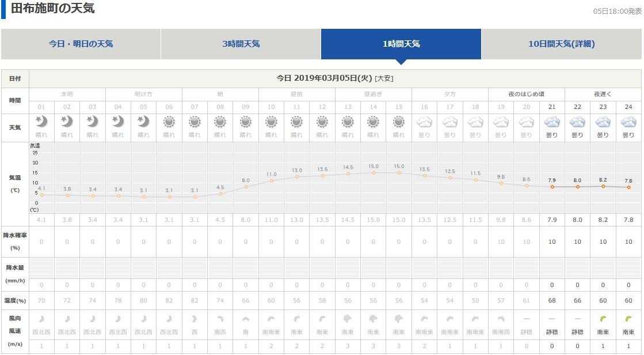Click the 05日18:00発表 timestamp
The height and width of the screenshot is (355, 644).
coord(618,11)
